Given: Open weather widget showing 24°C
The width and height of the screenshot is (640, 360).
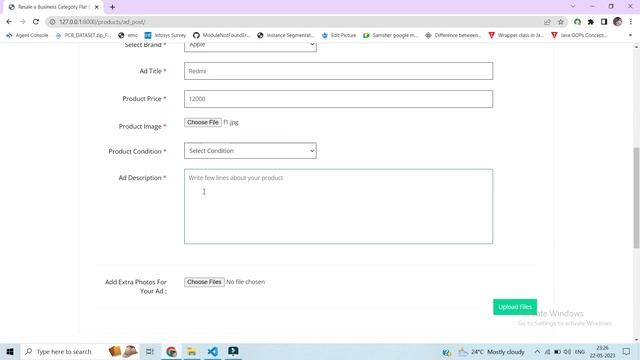Looking at the screenshot, I should pos(491,351).
